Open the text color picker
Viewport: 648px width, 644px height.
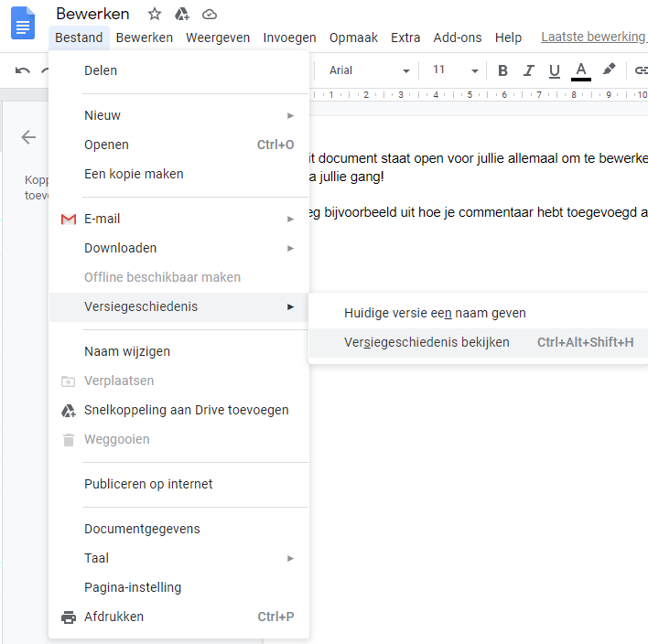coord(581,71)
